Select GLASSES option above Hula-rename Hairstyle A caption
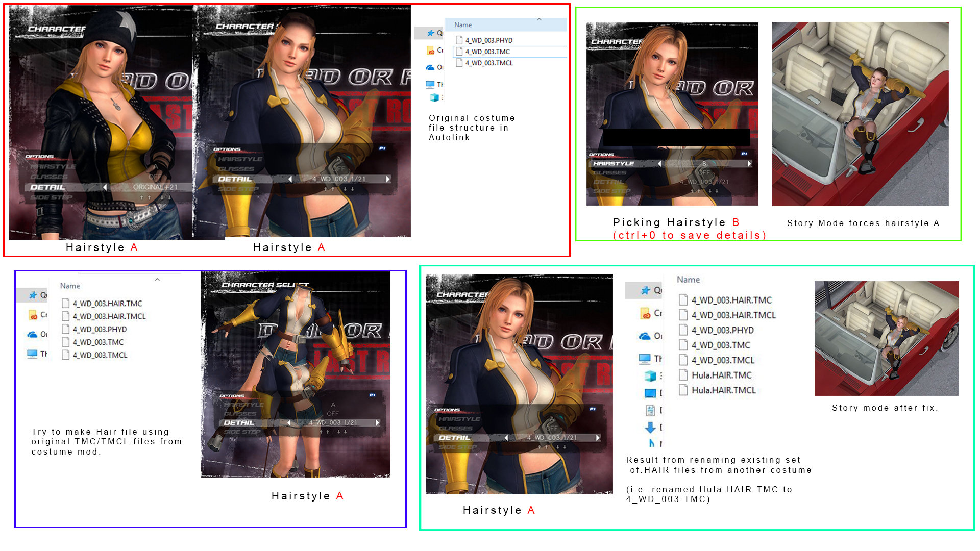This screenshot has height=551, width=980. tap(455, 429)
